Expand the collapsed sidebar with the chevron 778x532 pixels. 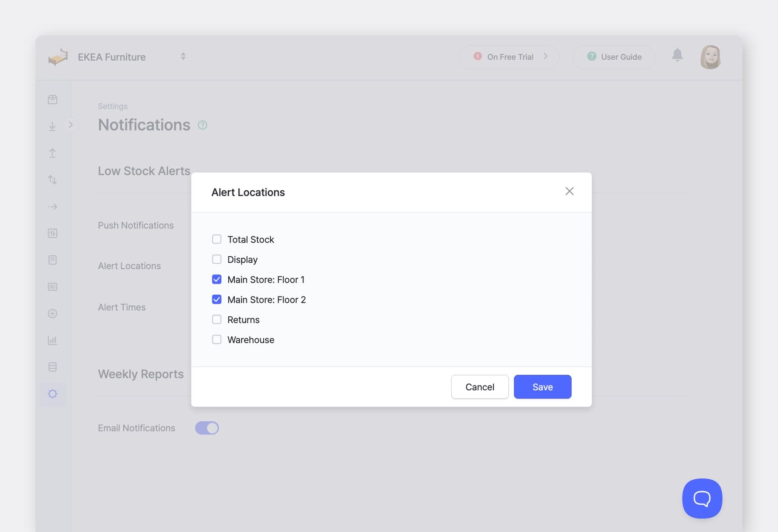pos(71,124)
